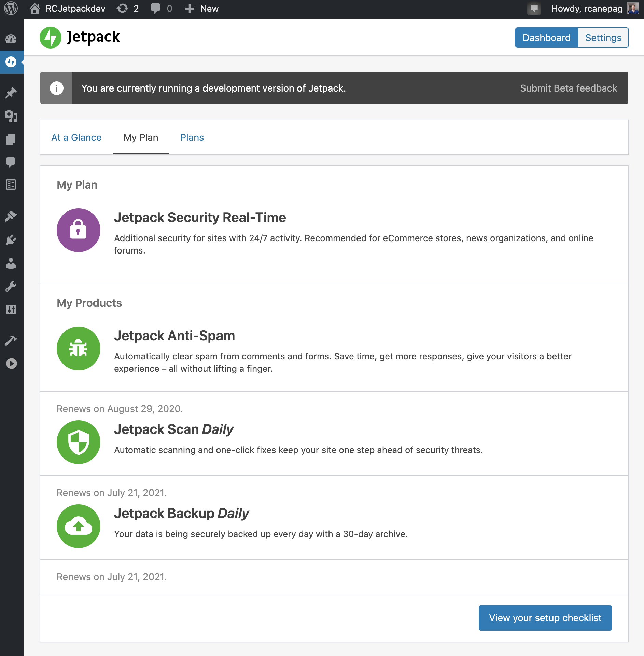
Task: Open the updates icon showing 2
Action: [x=128, y=9]
